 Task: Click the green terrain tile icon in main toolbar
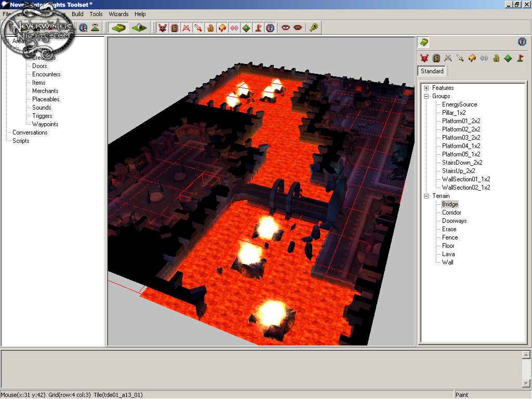click(x=119, y=28)
